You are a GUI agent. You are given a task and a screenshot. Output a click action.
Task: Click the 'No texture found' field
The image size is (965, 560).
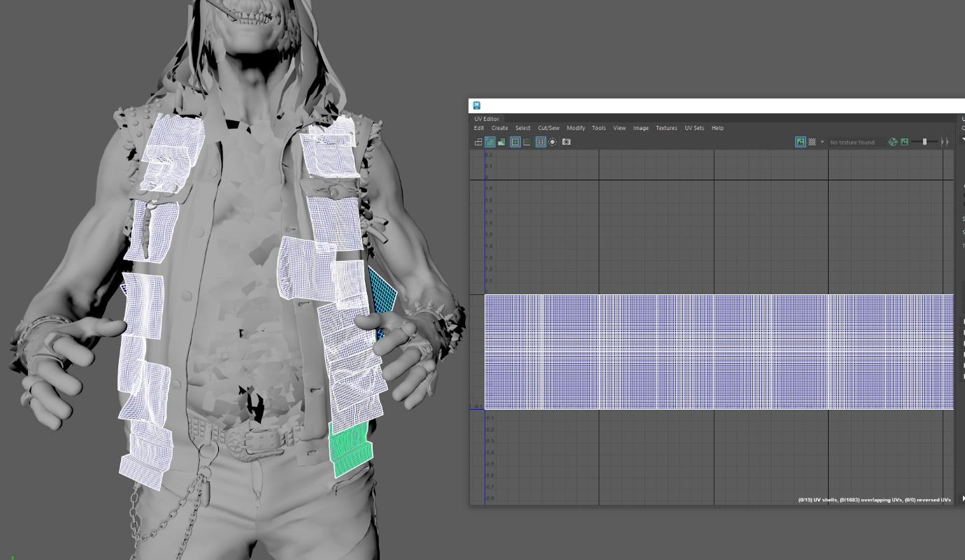click(x=852, y=142)
